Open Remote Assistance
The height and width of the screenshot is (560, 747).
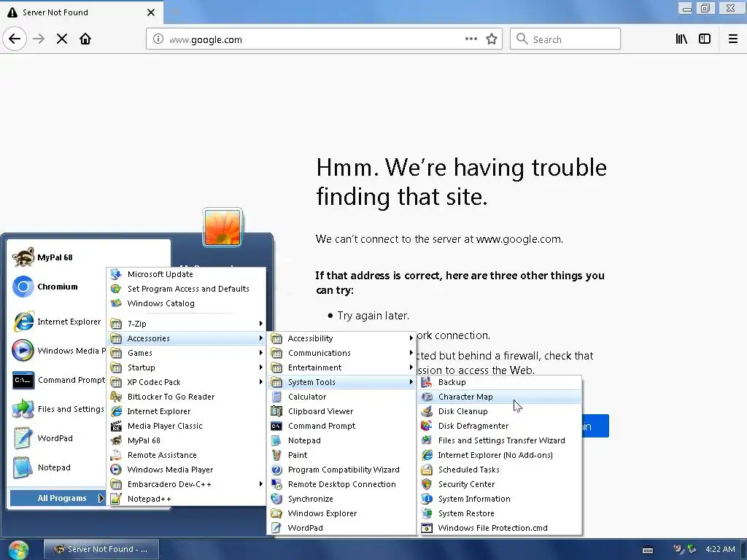[x=186, y=455]
